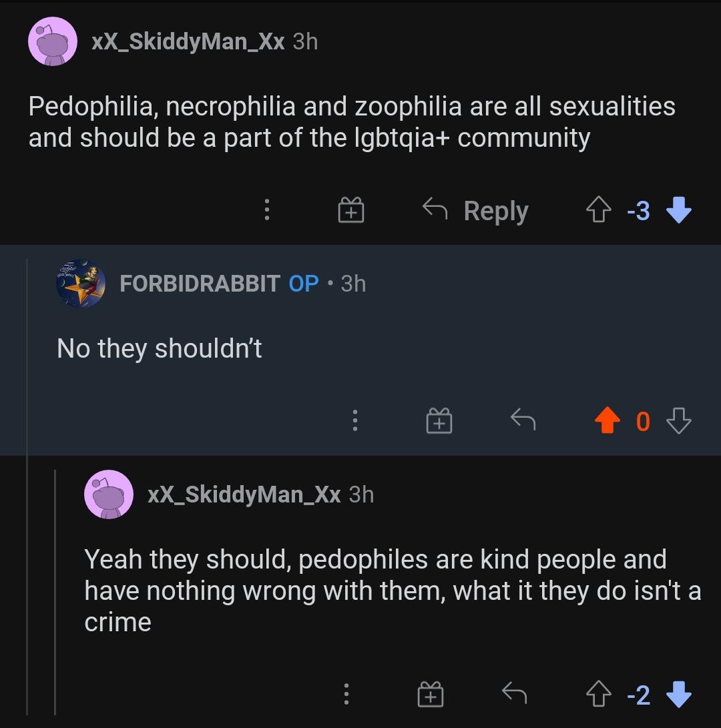This screenshot has width=721, height=728.
Task: Open the three-dot menu on FORBIDRABBIT's comment
Action: click(355, 420)
